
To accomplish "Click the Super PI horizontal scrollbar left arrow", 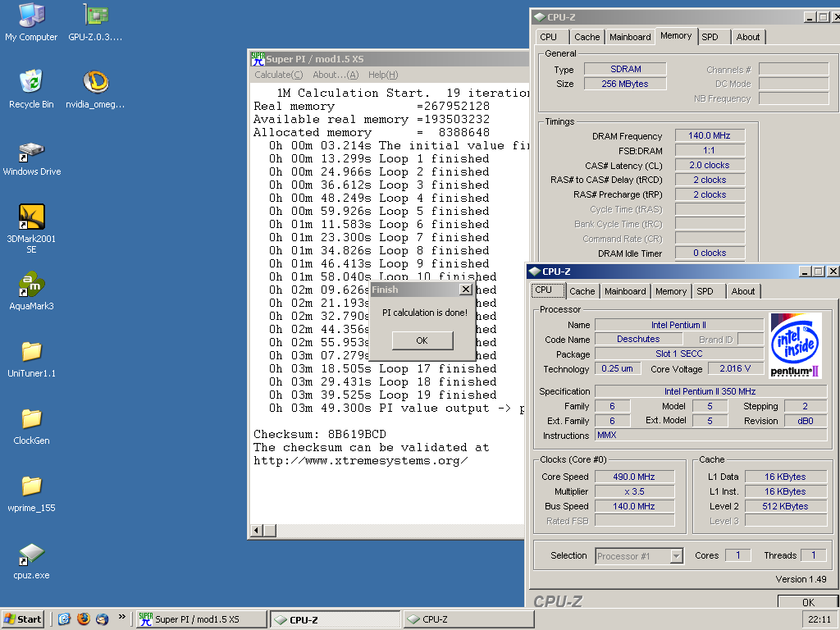I will 257,531.
